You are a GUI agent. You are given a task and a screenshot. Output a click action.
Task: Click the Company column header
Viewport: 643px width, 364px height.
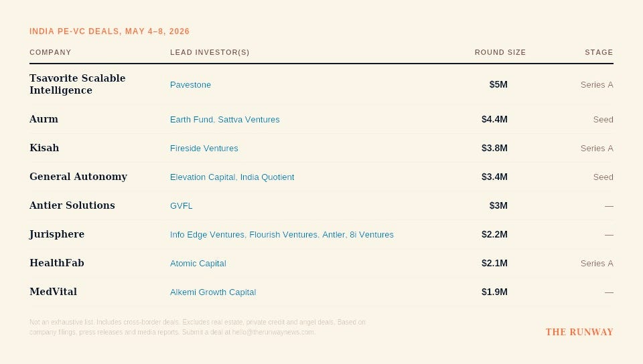point(50,52)
